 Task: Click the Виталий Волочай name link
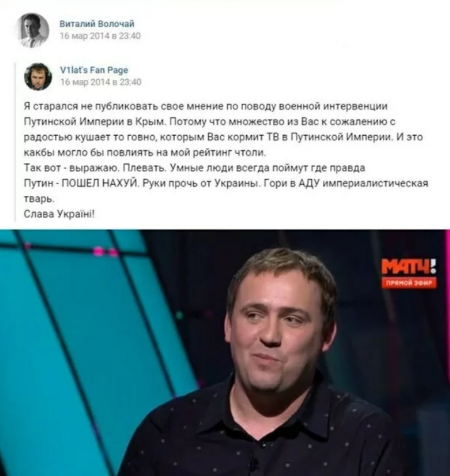(x=97, y=24)
